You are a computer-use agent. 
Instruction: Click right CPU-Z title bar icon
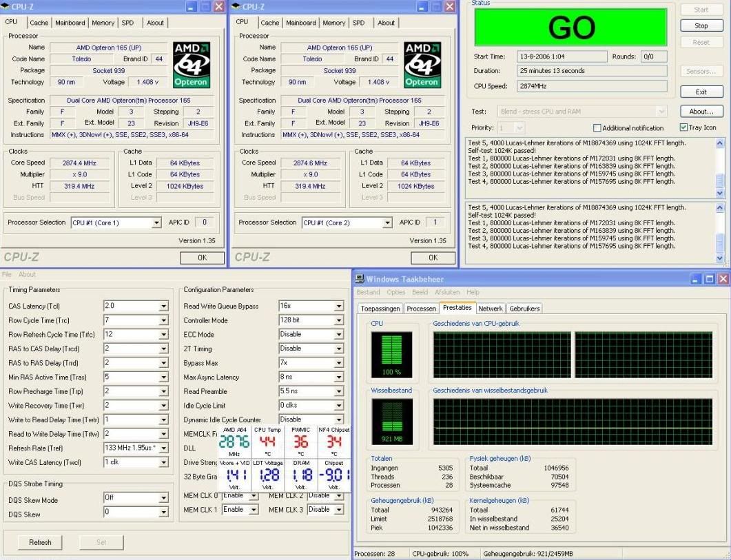click(x=236, y=6)
